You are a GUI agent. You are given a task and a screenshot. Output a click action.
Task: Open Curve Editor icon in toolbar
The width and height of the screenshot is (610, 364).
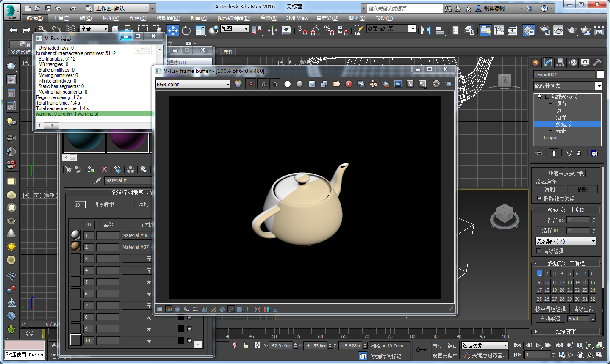(x=499, y=30)
